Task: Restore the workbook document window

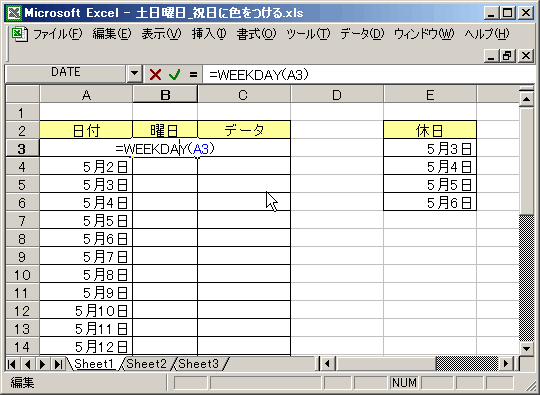Action: tap(507, 55)
